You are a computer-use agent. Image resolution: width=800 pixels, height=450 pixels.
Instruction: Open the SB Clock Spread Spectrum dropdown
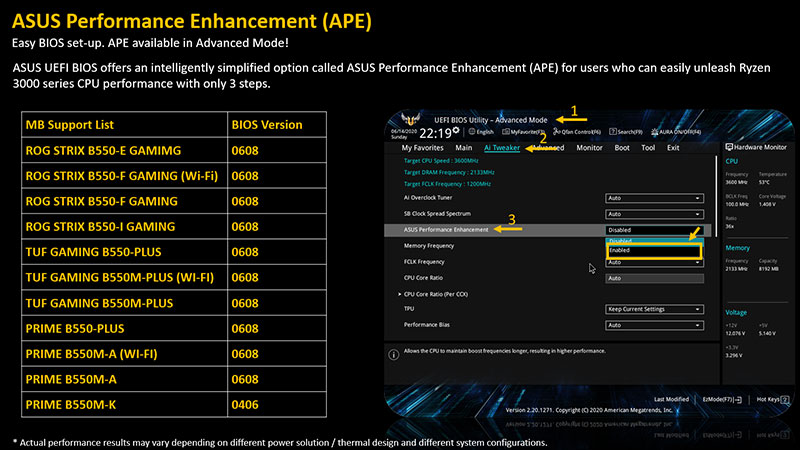[654, 214]
